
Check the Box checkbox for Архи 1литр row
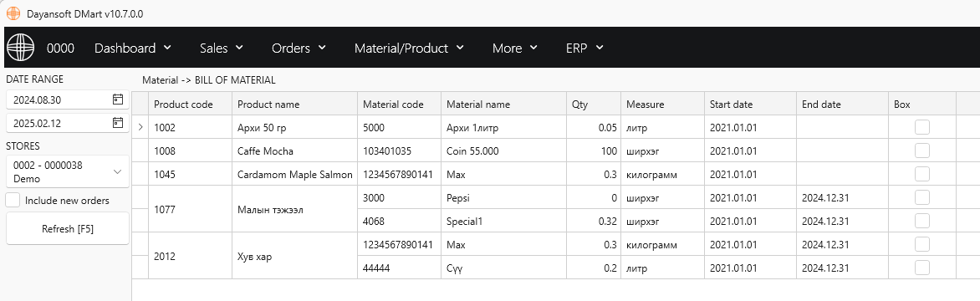click(921, 127)
